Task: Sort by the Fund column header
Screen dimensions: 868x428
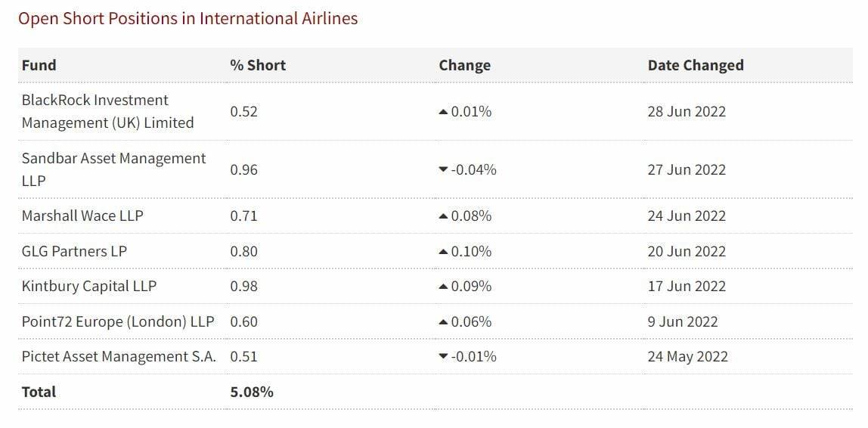Action: (39, 65)
